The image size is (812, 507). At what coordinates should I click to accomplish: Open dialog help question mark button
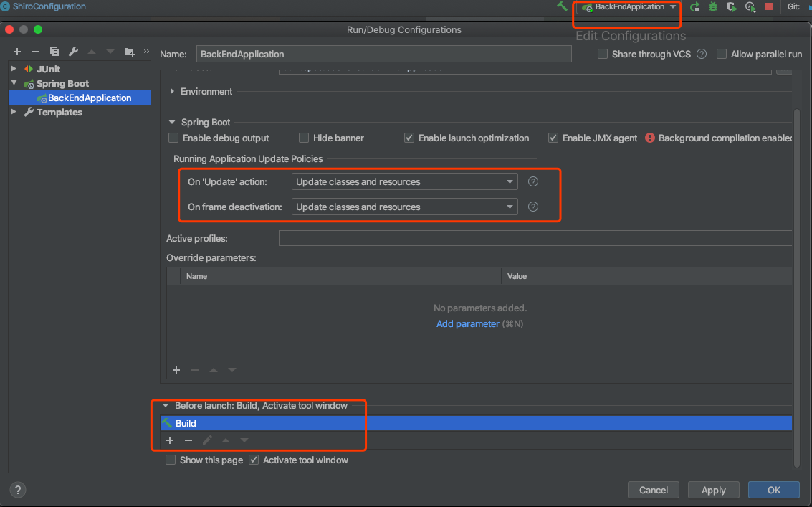[x=18, y=490]
